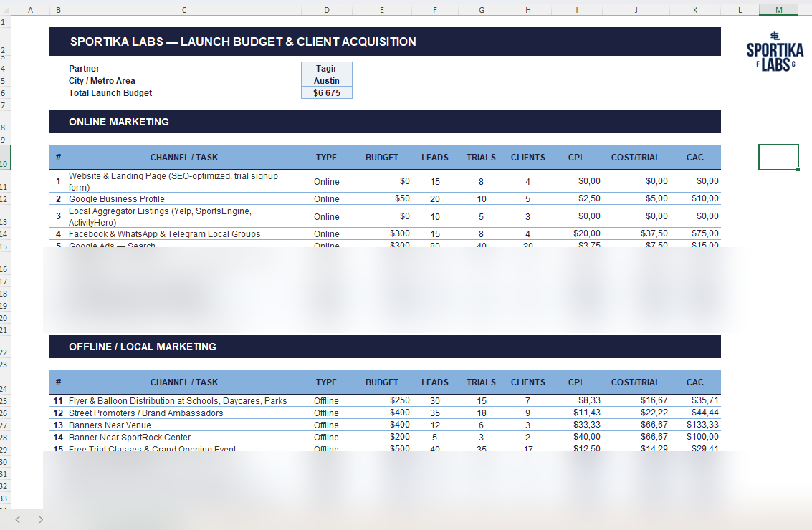Click the online table 'BUDGET' header
The width and height of the screenshot is (812, 530).
382,158
